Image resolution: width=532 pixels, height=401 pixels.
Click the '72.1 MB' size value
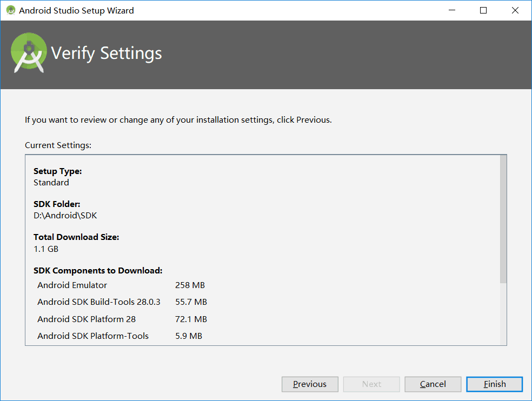[191, 319]
